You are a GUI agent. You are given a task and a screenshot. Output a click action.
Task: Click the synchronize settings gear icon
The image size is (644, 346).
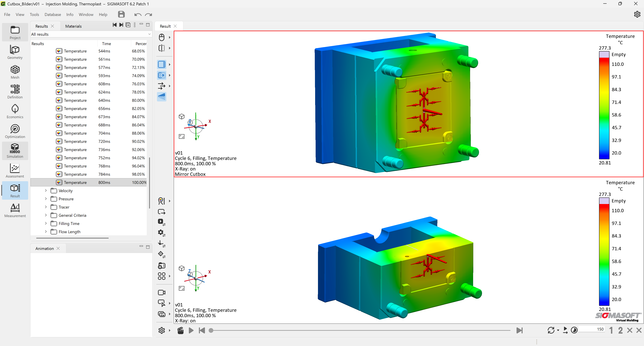pos(162,233)
